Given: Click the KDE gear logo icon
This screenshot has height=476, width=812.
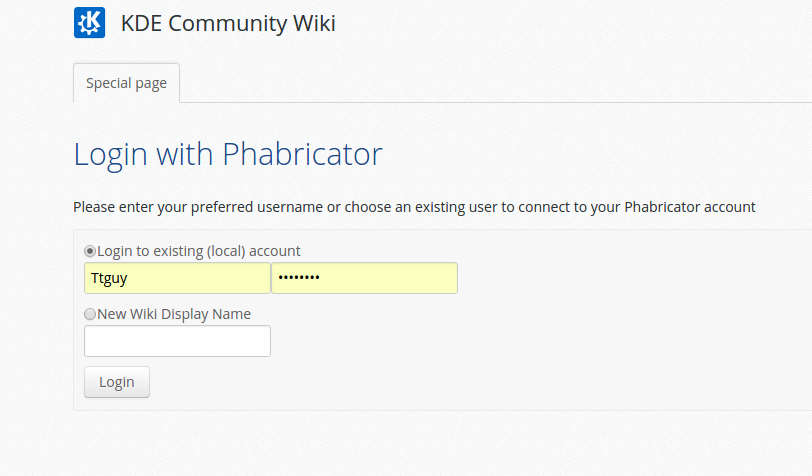Looking at the screenshot, I should click(89, 22).
